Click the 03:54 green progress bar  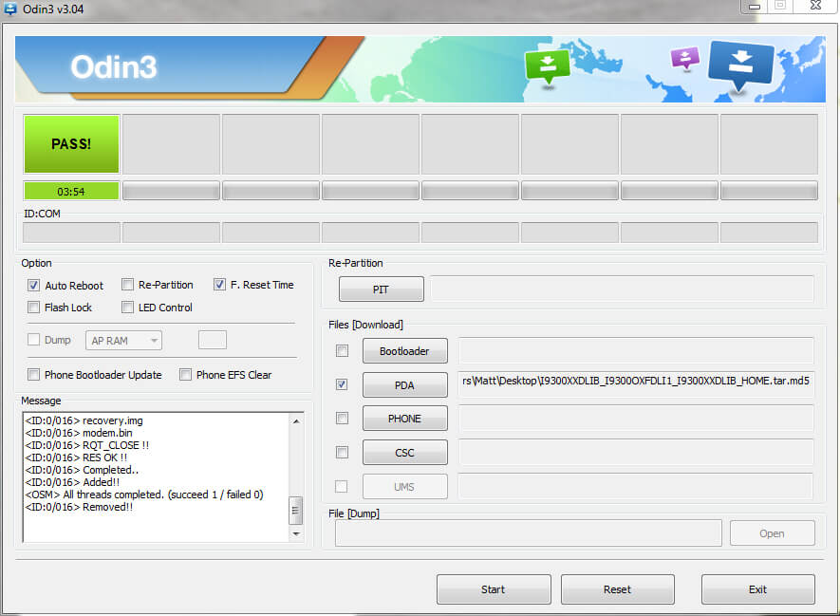[71, 191]
